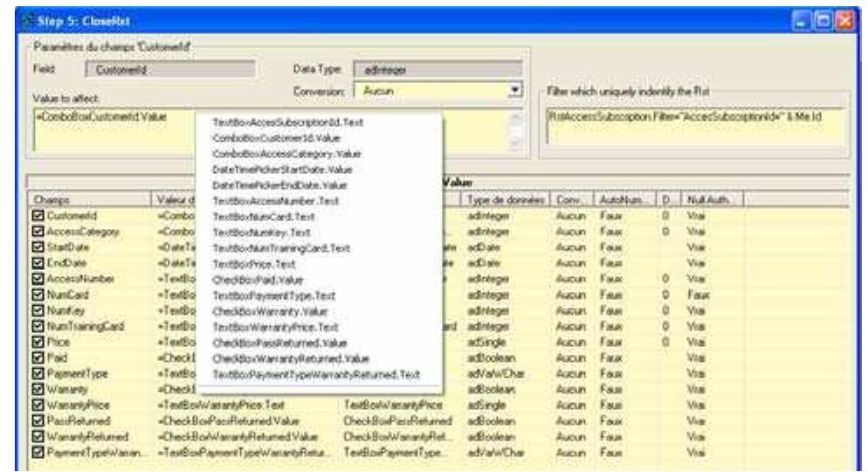Screen dimensions: 868x472
Task: Toggle the PaymentTypeWarran... row checkbox
Action: point(38,453)
